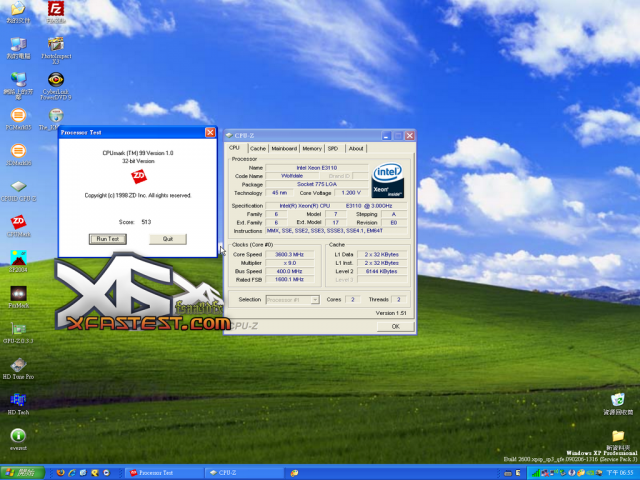Click the Technology value 45 nm
Viewport: 640px width, 480px height.
[x=280, y=193]
